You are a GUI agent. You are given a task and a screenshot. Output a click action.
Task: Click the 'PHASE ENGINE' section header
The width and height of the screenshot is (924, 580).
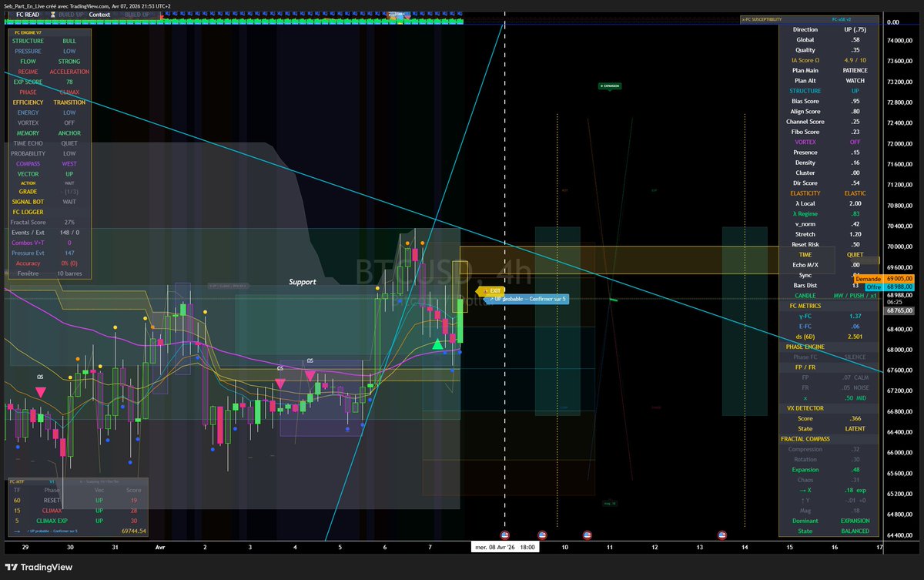(x=805, y=347)
